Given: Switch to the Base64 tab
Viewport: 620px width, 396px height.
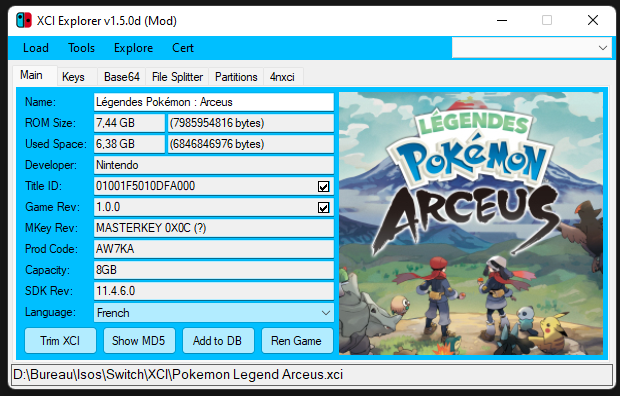Looking at the screenshot, I should 122,77.
